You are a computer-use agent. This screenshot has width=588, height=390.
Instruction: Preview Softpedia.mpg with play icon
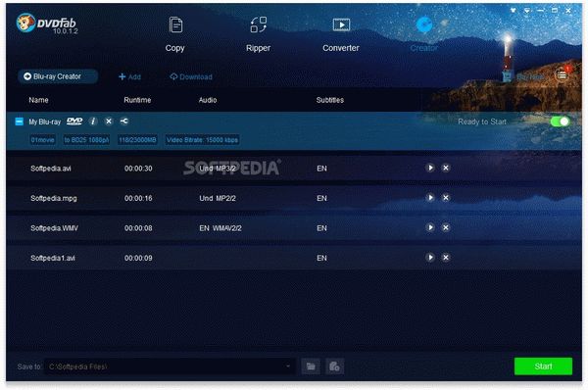430,198
